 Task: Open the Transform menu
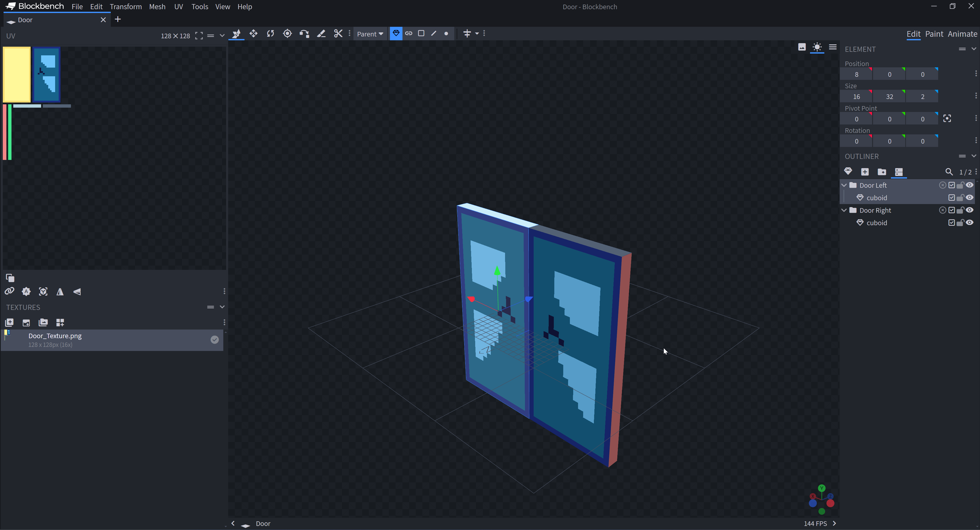[126, 6]
